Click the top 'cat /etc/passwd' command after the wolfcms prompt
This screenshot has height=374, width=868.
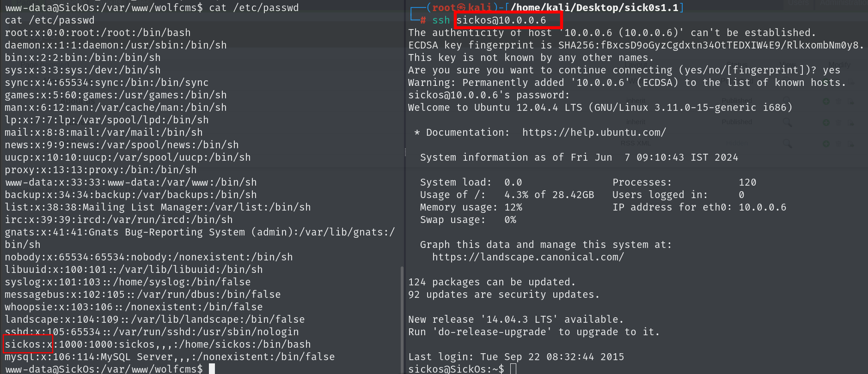[x=254, y=8]
